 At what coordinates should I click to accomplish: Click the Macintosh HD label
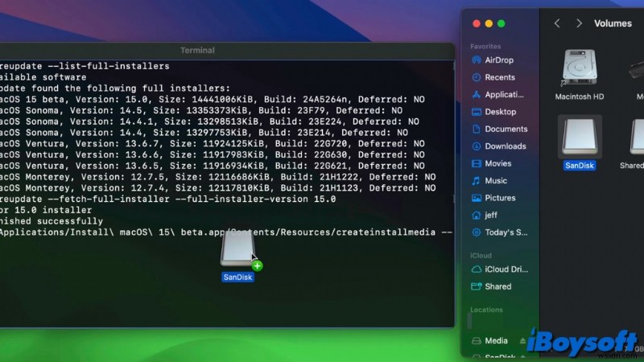tap(580, 97)
